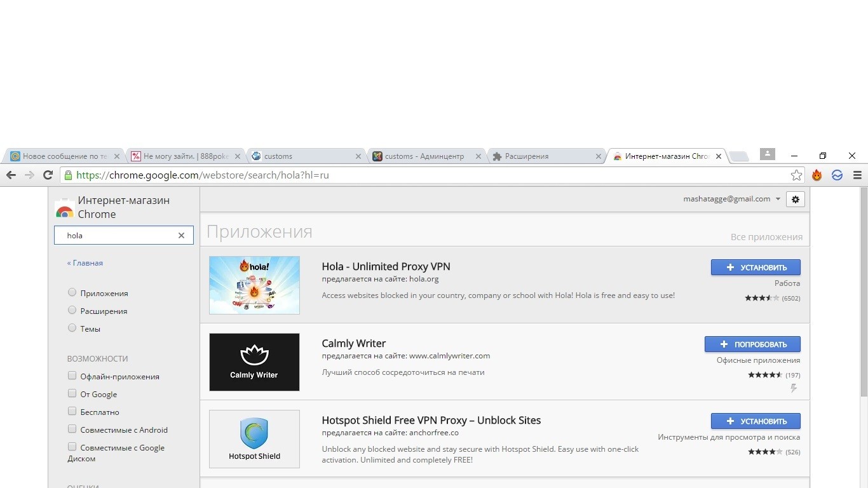Close the 'customs' tab

coord(358,156)
